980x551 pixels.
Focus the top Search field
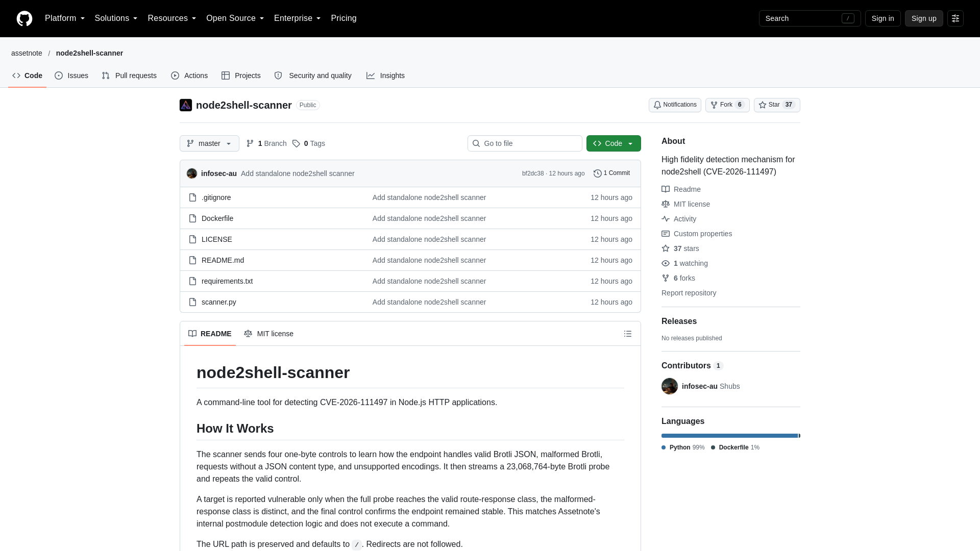[x=810, y=18]
